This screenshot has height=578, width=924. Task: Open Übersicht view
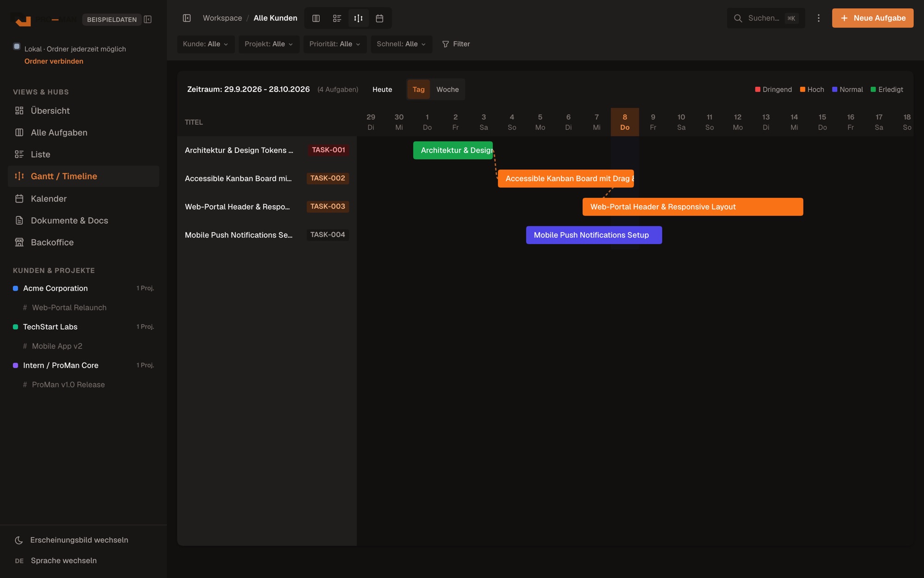click(84, 111)
